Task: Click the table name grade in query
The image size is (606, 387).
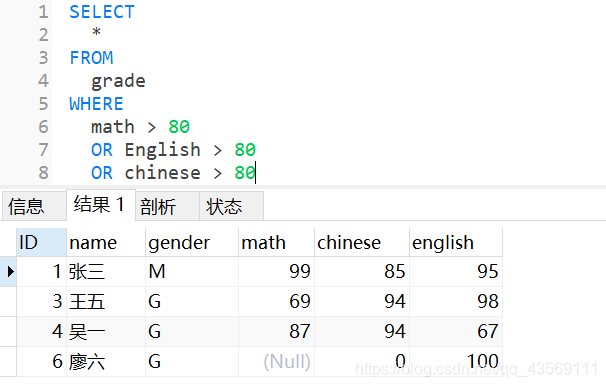Action: (x=118, y=82)
